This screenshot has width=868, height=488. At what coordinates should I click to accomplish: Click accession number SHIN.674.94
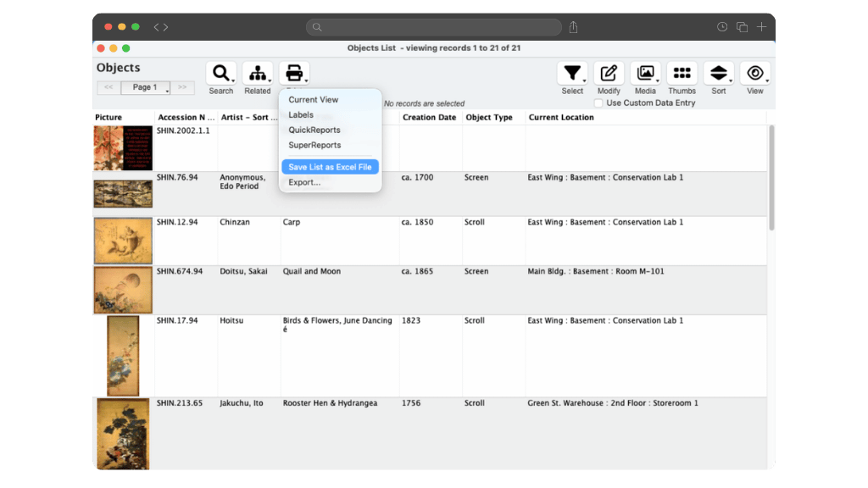180,272
